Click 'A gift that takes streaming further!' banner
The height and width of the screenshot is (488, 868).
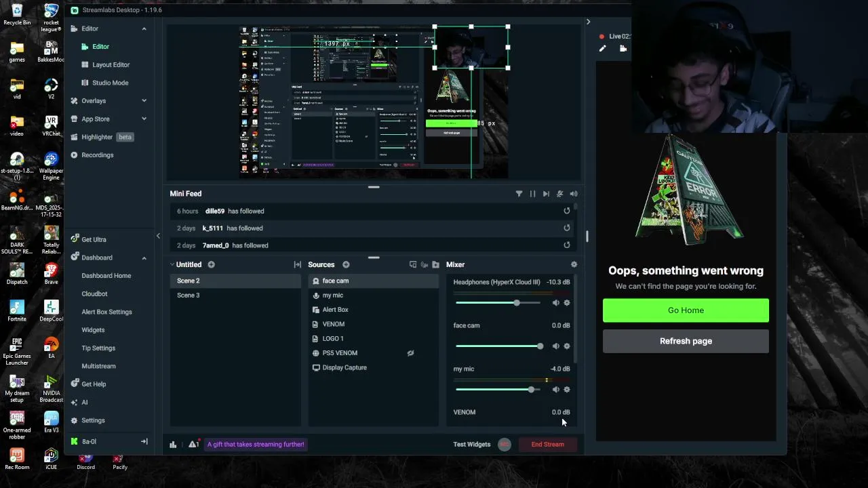[256, 445]
